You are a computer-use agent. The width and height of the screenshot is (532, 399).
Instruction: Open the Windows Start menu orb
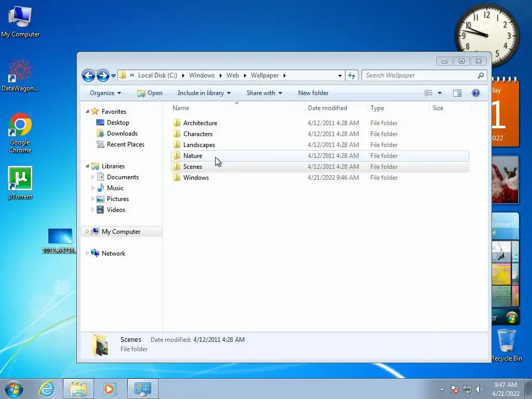[x=14, y=389]
